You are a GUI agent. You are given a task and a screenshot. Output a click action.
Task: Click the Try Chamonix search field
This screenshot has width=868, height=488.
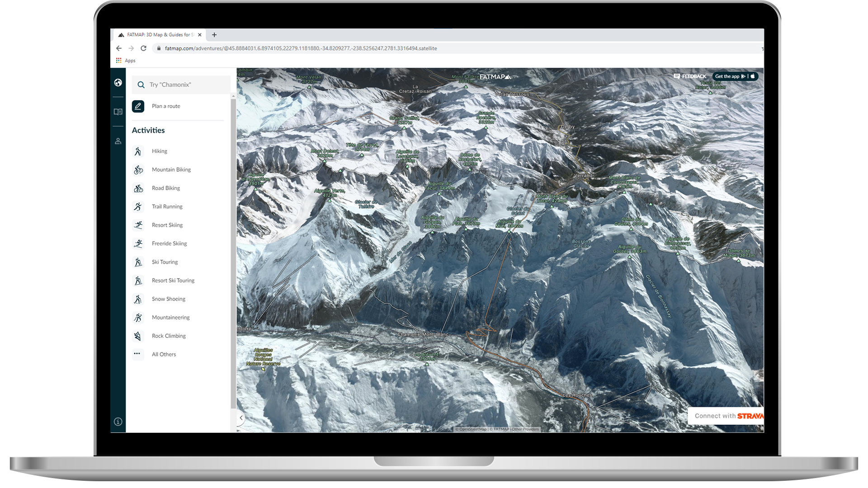pos(181,84)
